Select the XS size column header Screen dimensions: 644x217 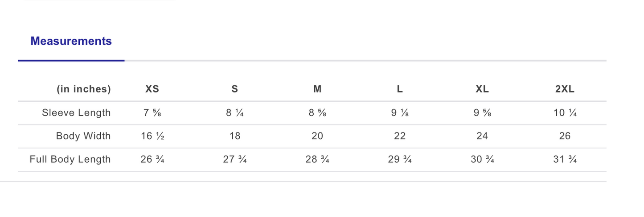pos(152,89)
